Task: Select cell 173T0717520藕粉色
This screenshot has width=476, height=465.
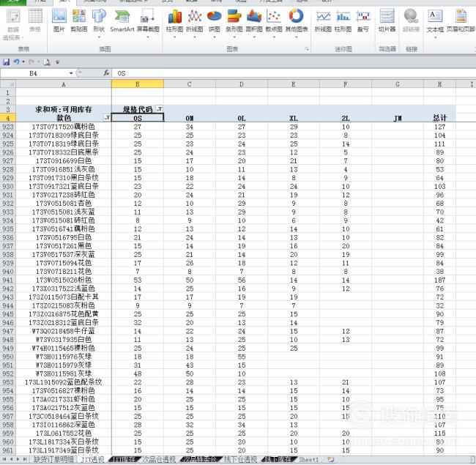Action: coord(64,127)
